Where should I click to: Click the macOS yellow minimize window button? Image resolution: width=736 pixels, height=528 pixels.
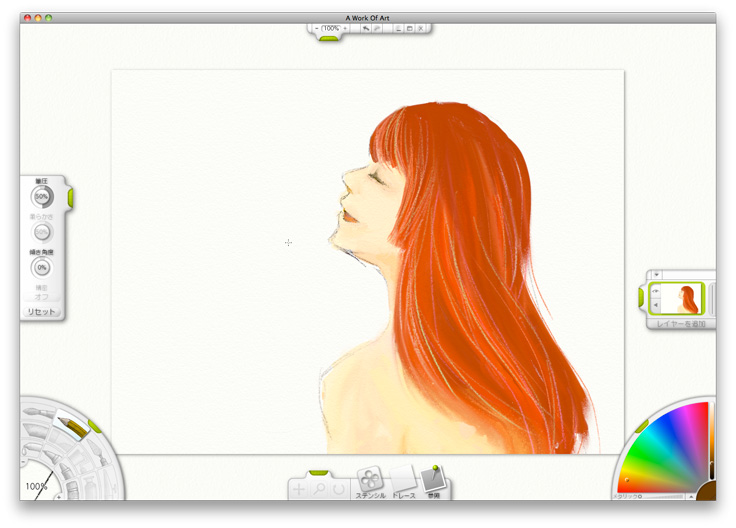click(x=38, y=18)
